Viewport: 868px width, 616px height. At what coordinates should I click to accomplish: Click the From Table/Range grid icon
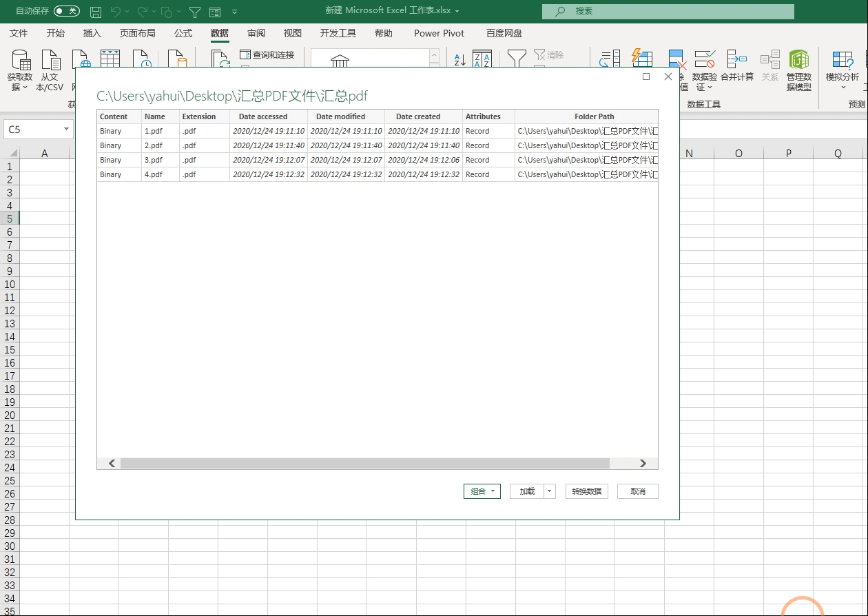(110, 58)
